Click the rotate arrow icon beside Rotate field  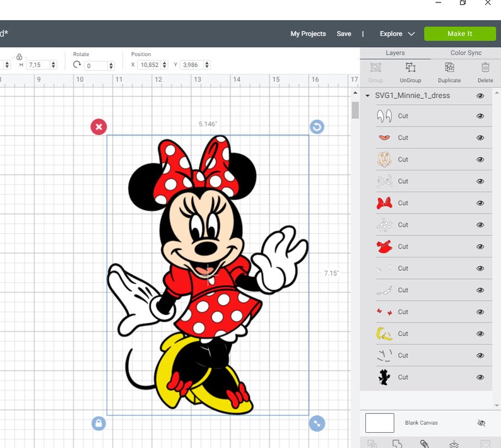(x=77, y=64)
